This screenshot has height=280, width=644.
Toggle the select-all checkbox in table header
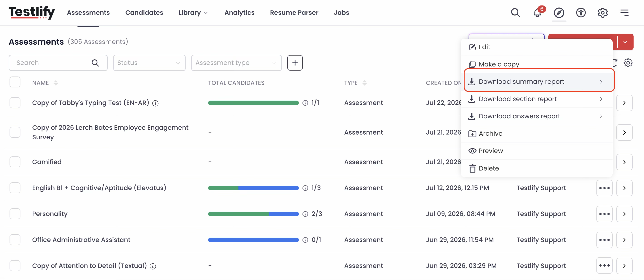point(15,82)
